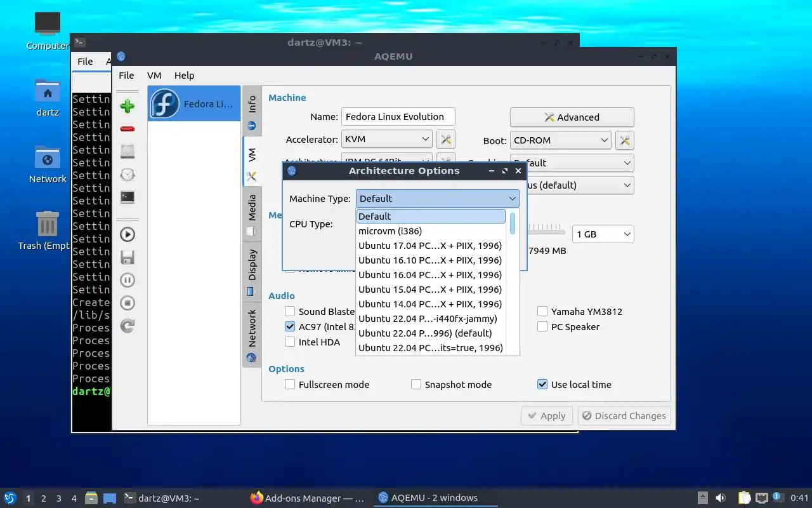This screenshot has height=508, width=812.
Task: Choose the Ubuntu 15.04 PC machine type
Action: [431, 289]
